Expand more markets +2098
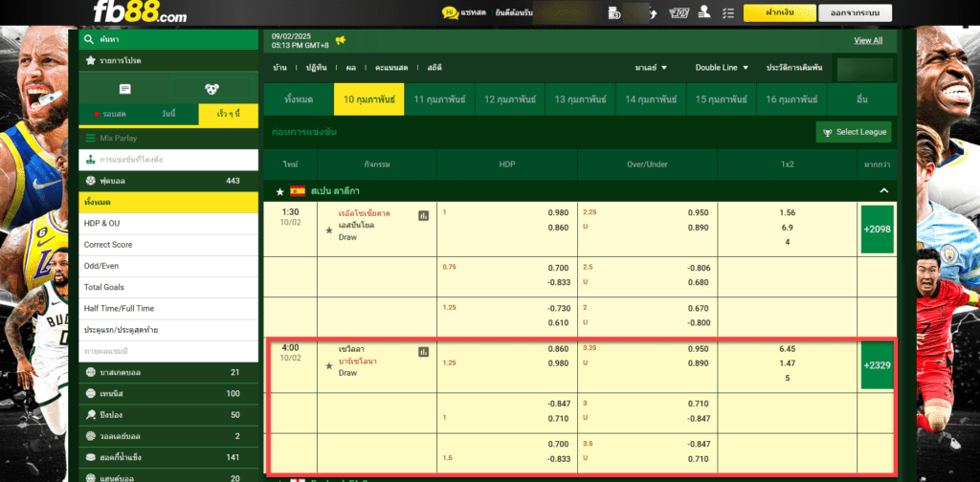 pyautogui.click(x=877, y=230)
